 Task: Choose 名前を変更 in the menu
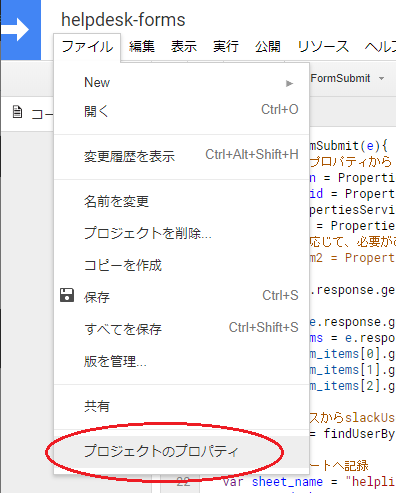pyautogui.click(x=181, y=201)
